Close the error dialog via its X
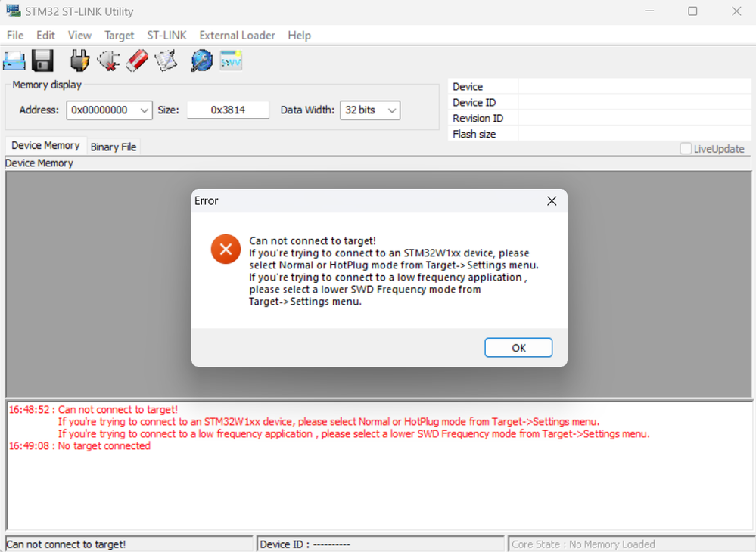 [551, 200]
